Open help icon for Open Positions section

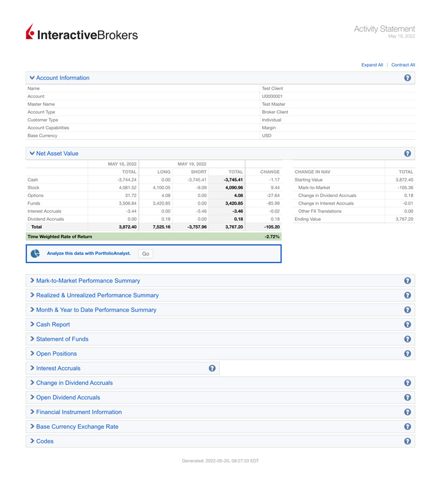(x=407, y=354)
